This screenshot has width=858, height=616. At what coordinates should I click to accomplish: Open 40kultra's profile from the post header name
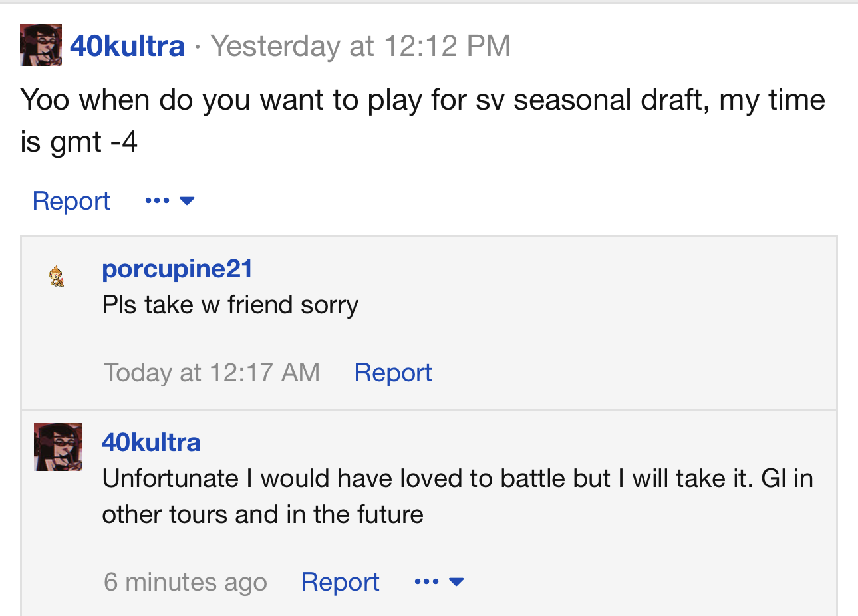point(127,46)
